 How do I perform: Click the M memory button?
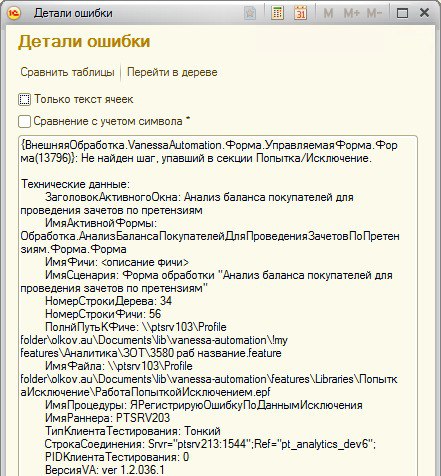[x=328, y=13]
